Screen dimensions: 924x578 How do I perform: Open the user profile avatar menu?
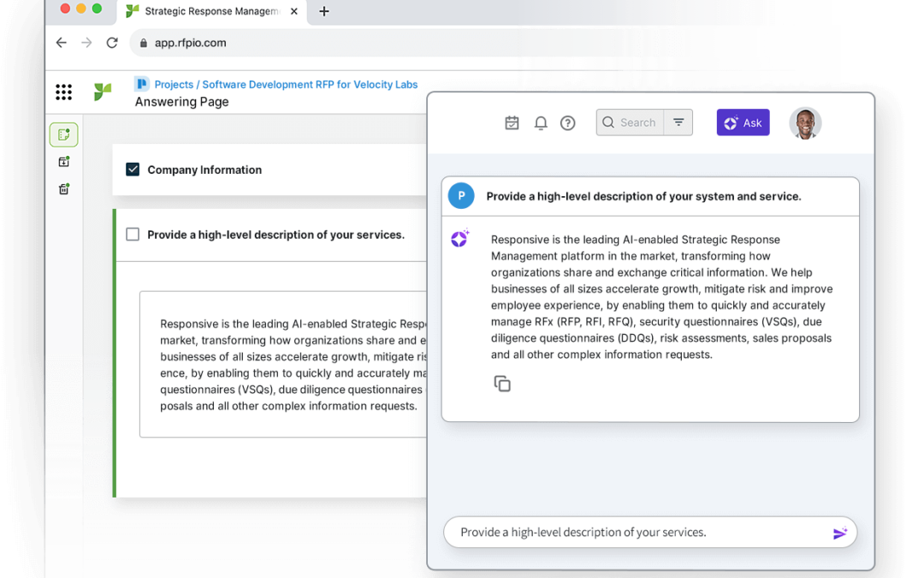click(x=805, y=123)
